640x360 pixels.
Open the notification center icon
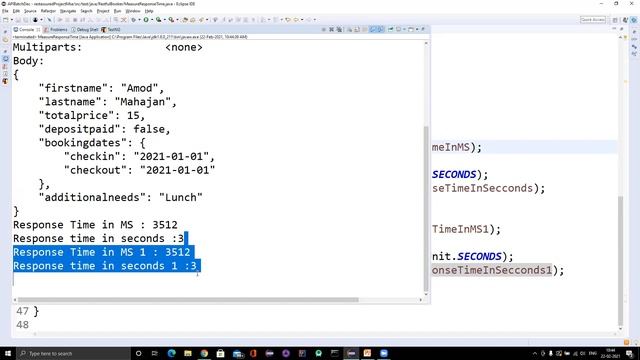click(x=630, y=353)
